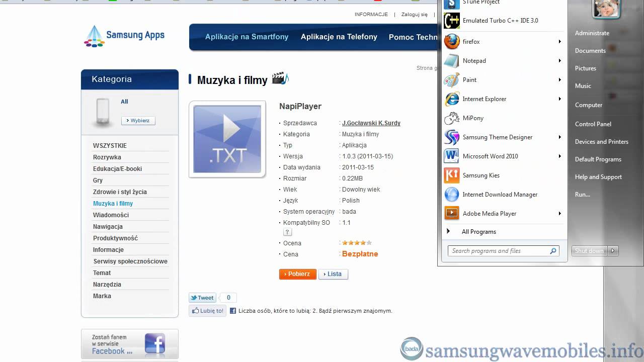644x362 pixels.
Task: Open Administrate user folder
Action: [x=592, y=33]
